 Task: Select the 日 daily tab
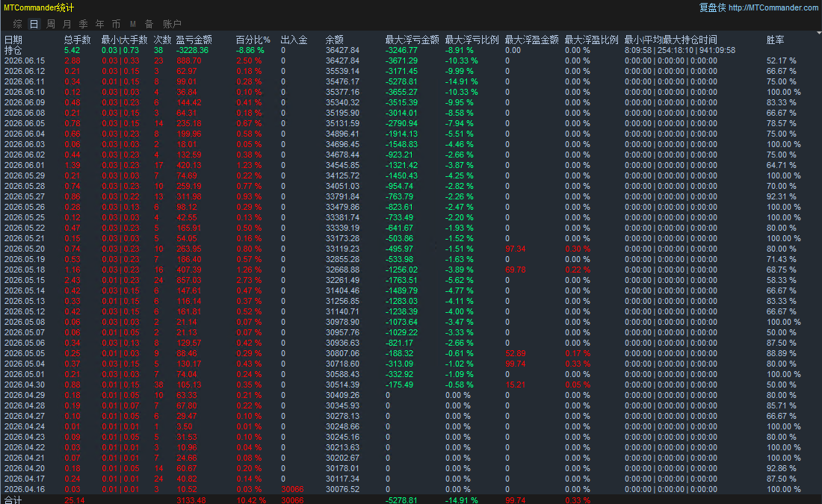(34, 24)
